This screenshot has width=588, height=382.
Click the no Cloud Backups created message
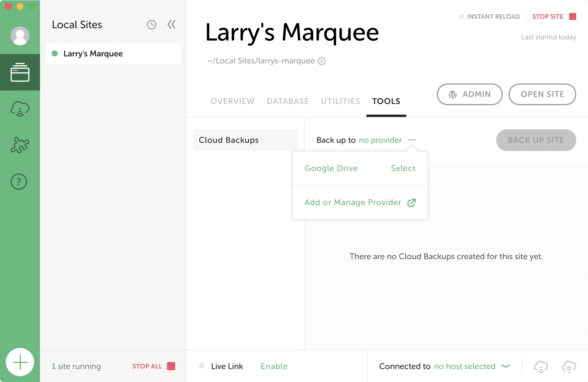446,257
